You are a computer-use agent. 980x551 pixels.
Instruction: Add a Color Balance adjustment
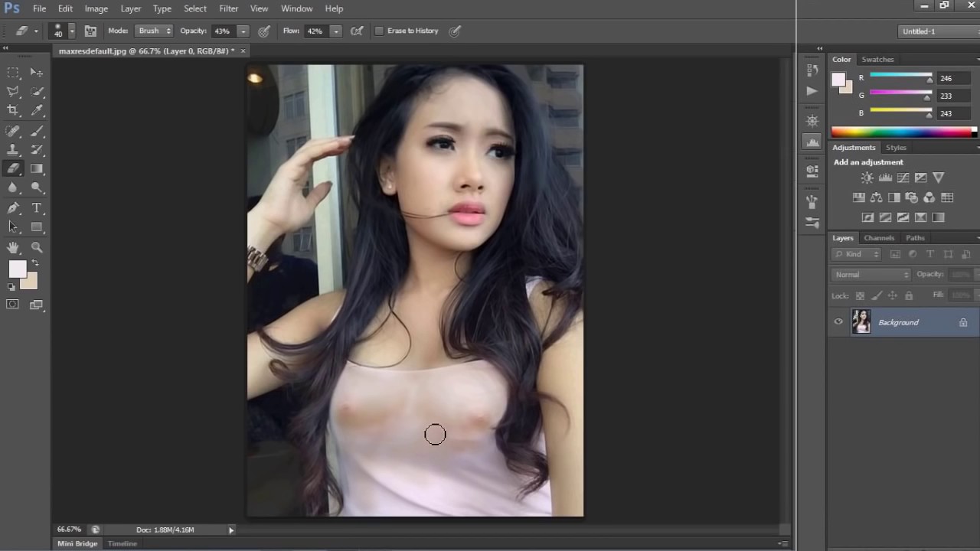click(877, 197)
